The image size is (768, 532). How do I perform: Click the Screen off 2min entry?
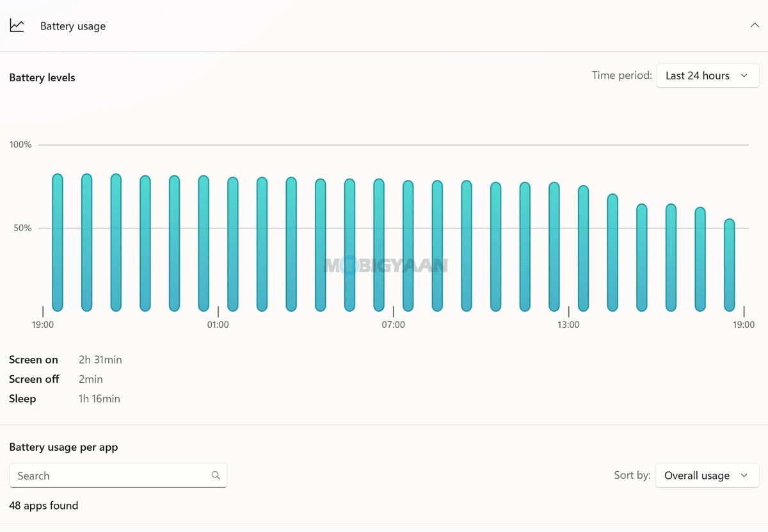tap(56, 380)
